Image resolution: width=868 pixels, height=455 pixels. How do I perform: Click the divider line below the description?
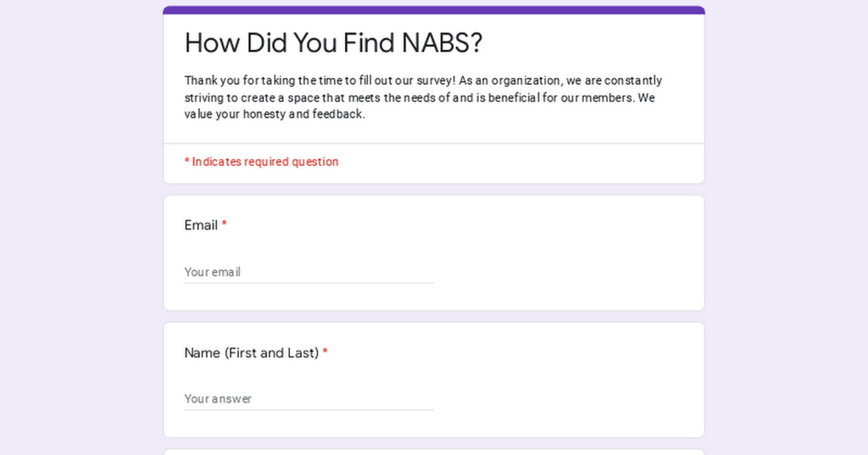pos(434,144)
